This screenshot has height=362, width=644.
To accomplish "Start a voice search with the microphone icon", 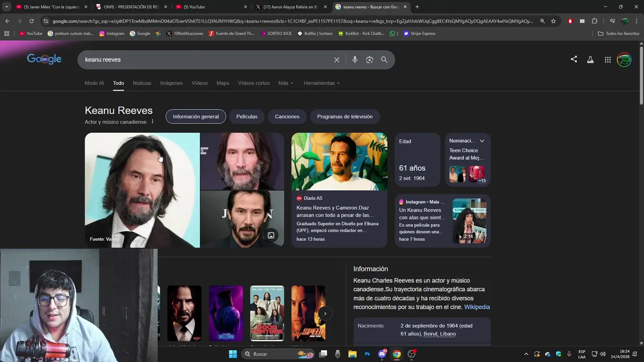I will point(355,60).
